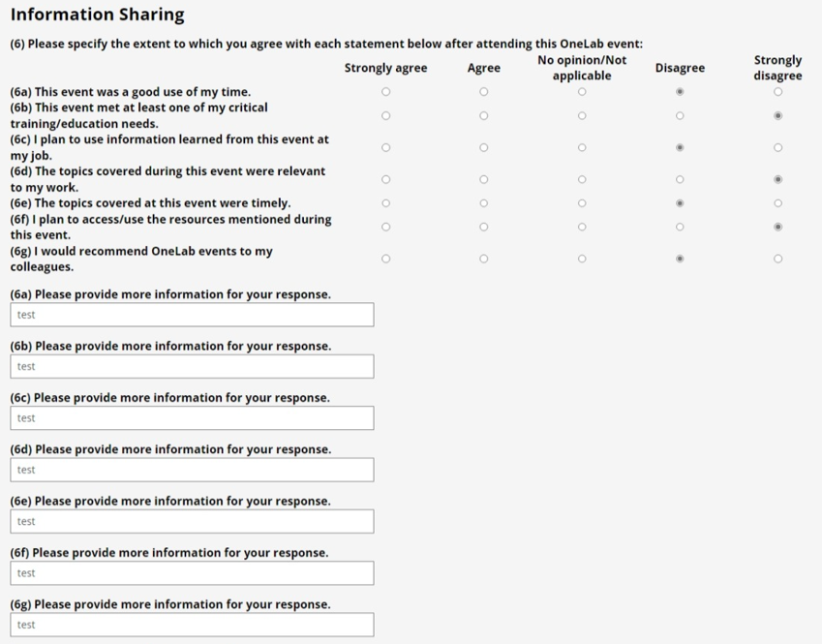The image size is (822, 644).
Task: Focus the 6f more information text box
Action: click(192, 573)
